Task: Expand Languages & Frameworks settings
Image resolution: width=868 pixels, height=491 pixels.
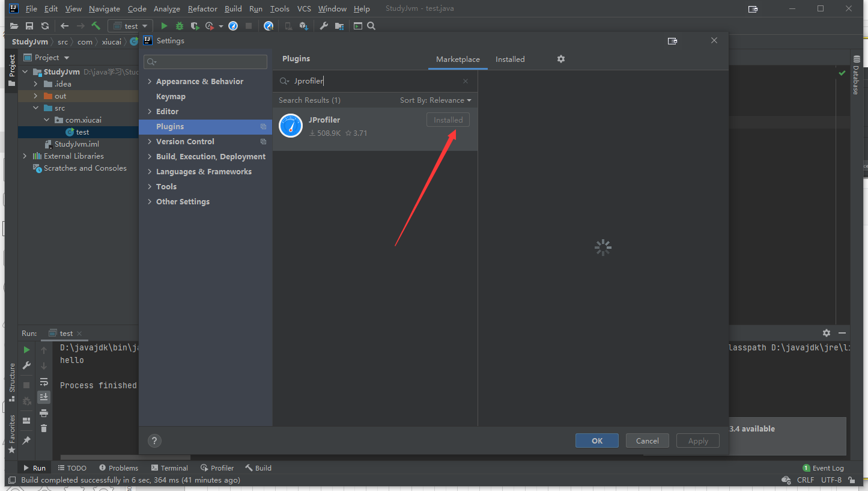Action: tap(150, 171)
